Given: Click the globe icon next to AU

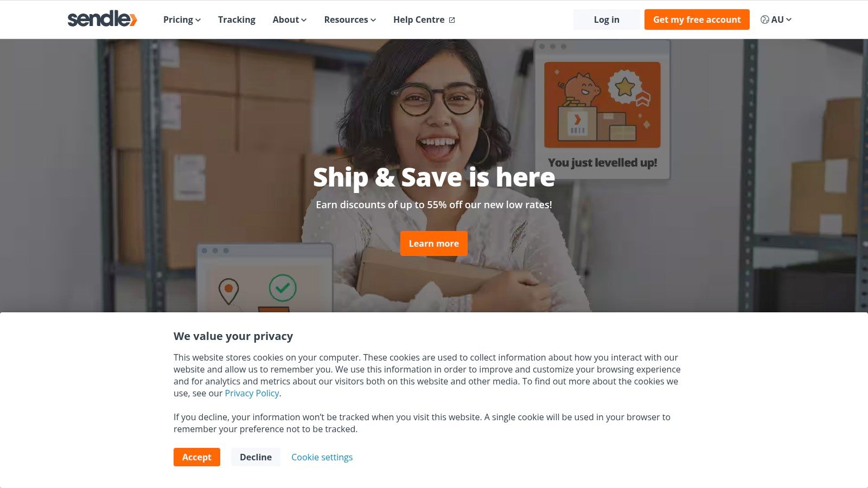Looking at the screenshot, I should 765,20.
